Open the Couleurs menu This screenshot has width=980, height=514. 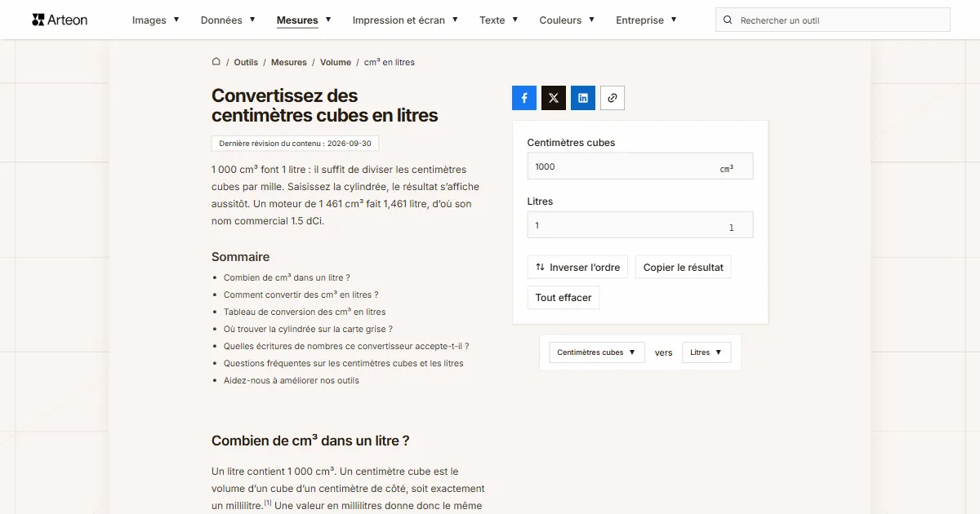567,20
